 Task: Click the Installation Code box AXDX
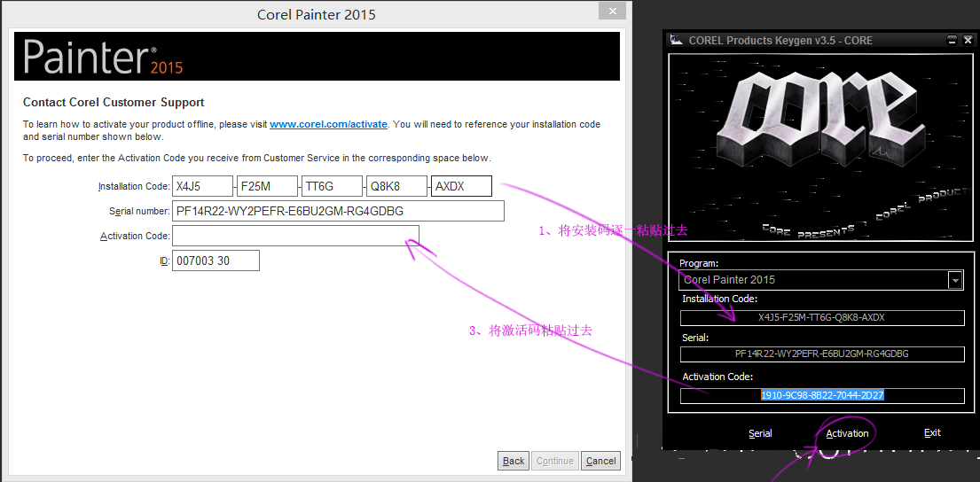click(461, 186)
